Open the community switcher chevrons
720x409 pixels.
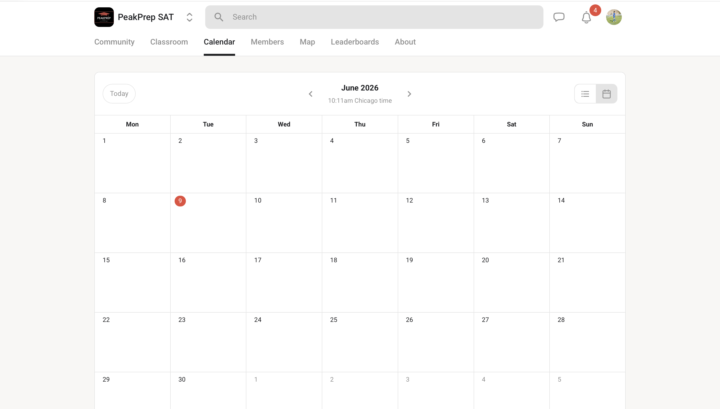coord(189,17)
